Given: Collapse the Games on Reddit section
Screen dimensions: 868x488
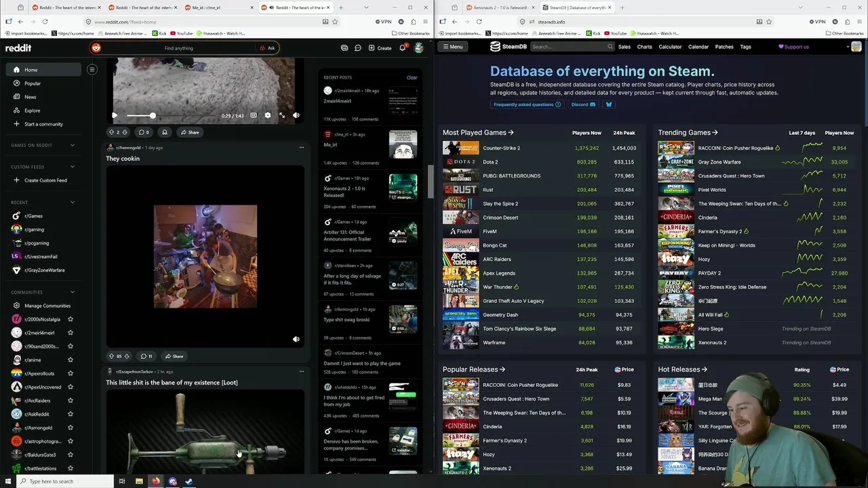Looking at the screenshot, I should pos(73,145).
